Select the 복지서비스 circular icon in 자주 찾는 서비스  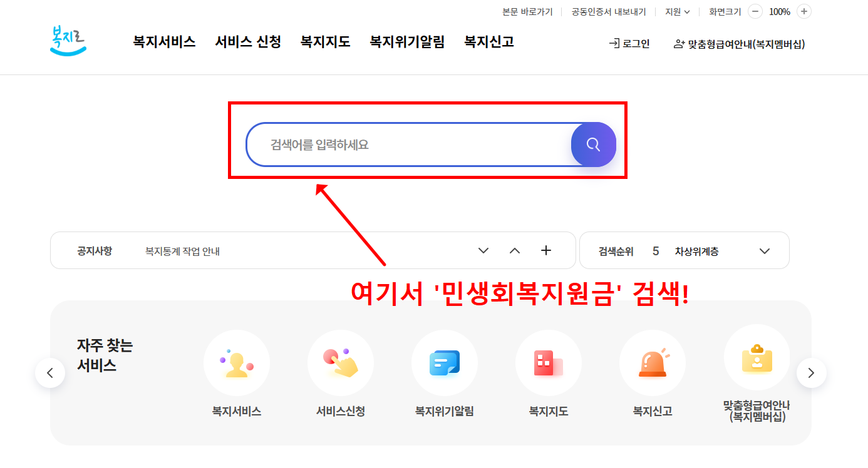point(236,363)
